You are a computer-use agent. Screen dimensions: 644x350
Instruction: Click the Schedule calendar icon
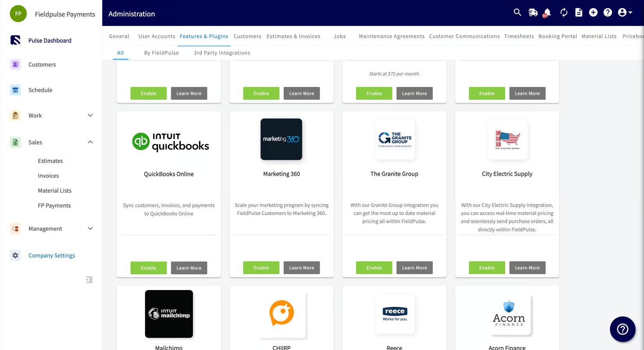click(15, 90)
